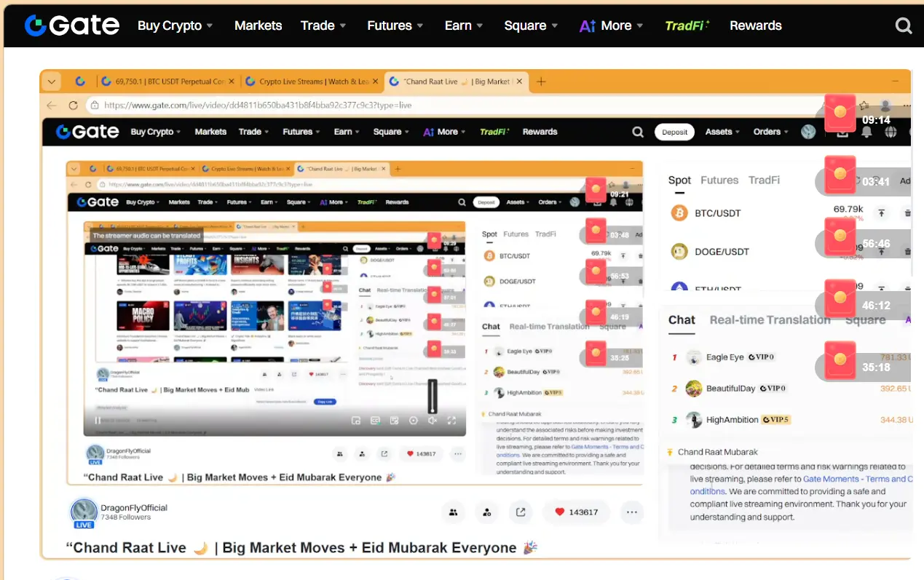The image size is (924, 580).
Task: Open the red packet with 09:21 timer
Action: [x=596, y=189]
